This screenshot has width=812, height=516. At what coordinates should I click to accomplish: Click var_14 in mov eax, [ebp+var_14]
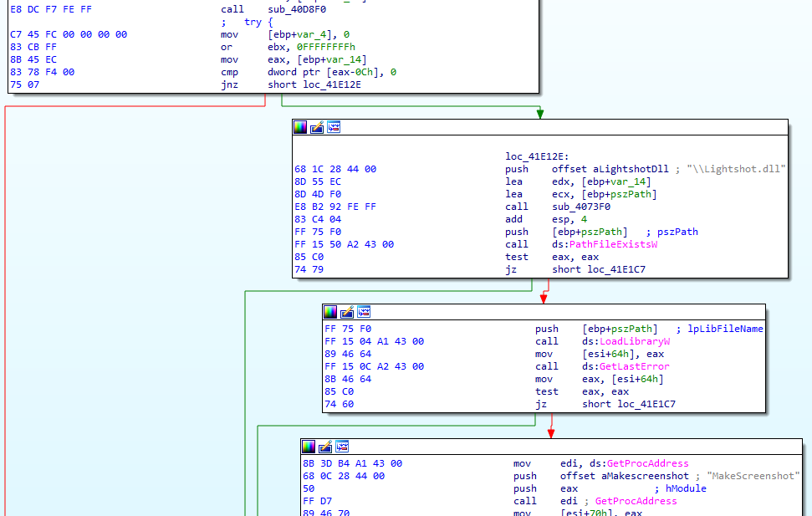[x=344, y=59]
